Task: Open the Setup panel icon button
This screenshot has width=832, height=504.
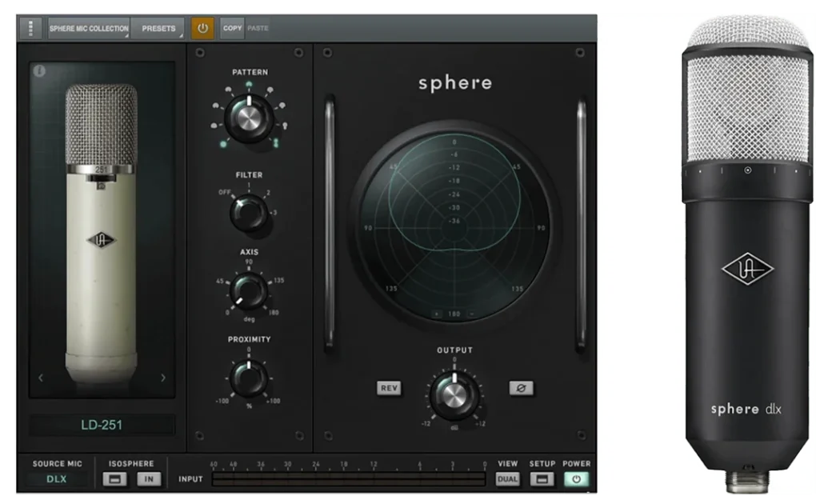Action: [542, 479]
